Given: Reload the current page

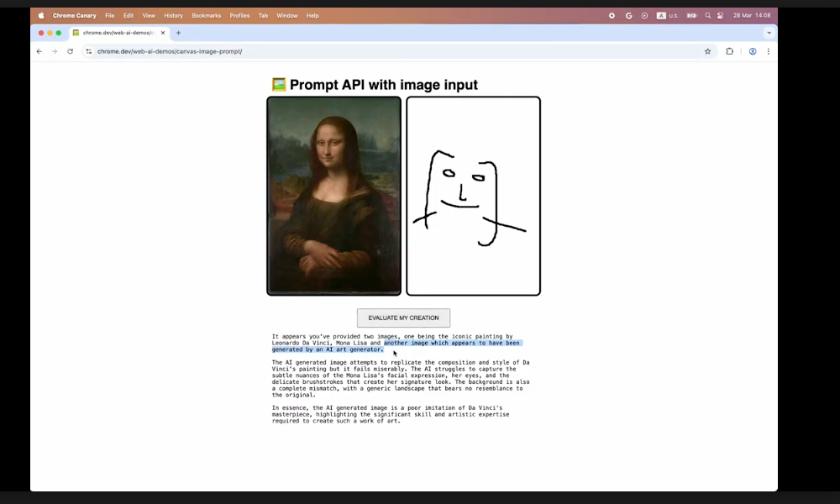Looking at the screenshot, I should coord(70,51).
